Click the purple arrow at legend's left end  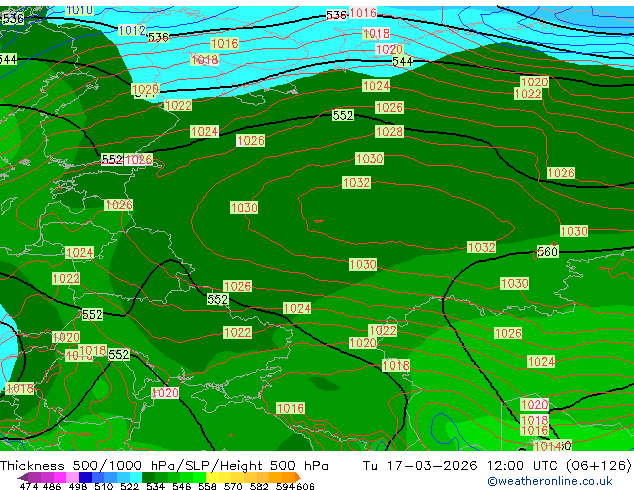(x=22, y=478)
